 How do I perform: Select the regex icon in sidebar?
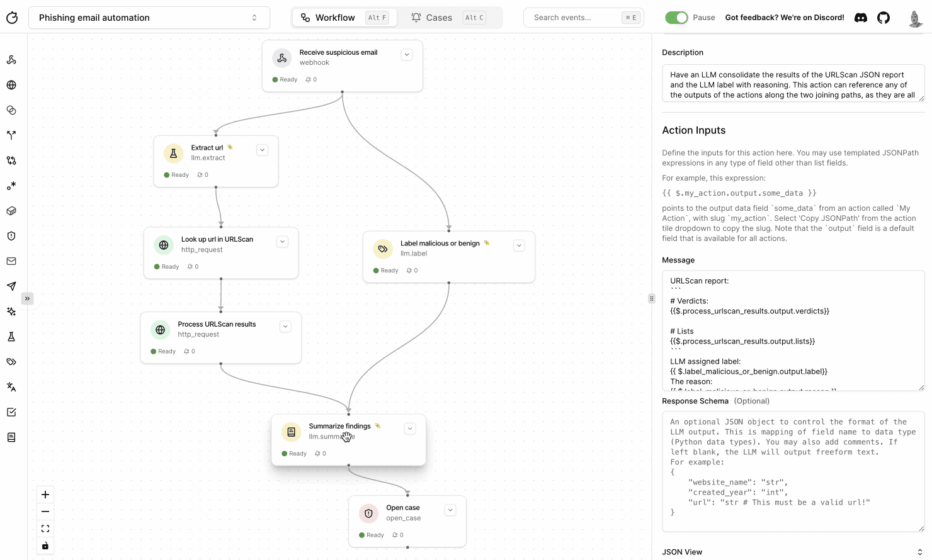point(11,186)
